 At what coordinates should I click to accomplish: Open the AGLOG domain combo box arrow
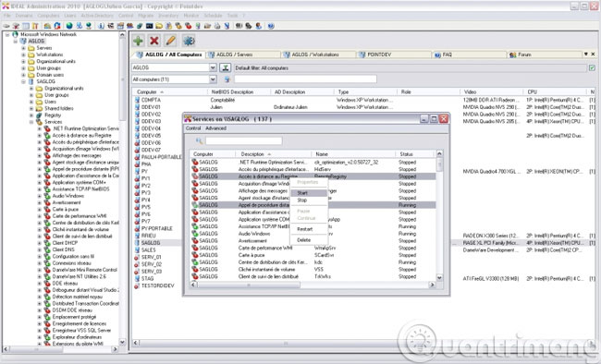213,67
